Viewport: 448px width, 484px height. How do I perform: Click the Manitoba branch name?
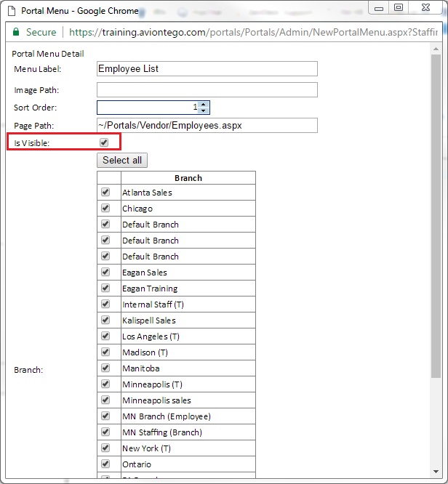click(x=141, y=368)
